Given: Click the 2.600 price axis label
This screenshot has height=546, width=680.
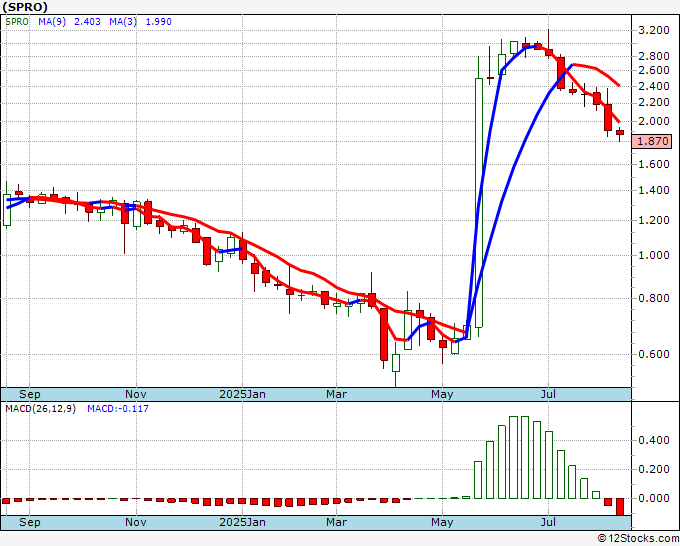Looking at the screenshot, I should point(654,70).
